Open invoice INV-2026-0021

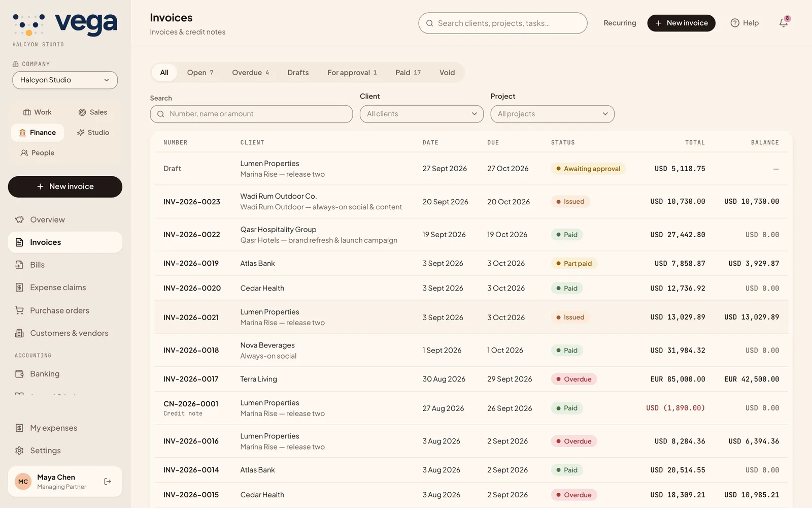pos(471,317)
